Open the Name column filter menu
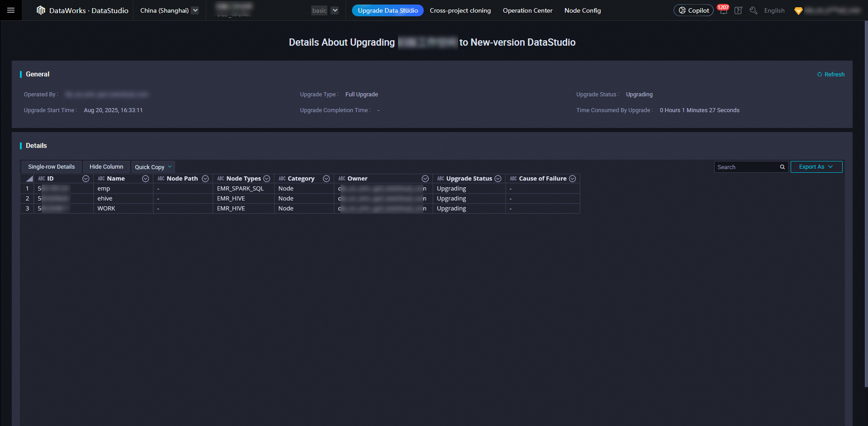 pyautogui.click(x=145, y=179)
